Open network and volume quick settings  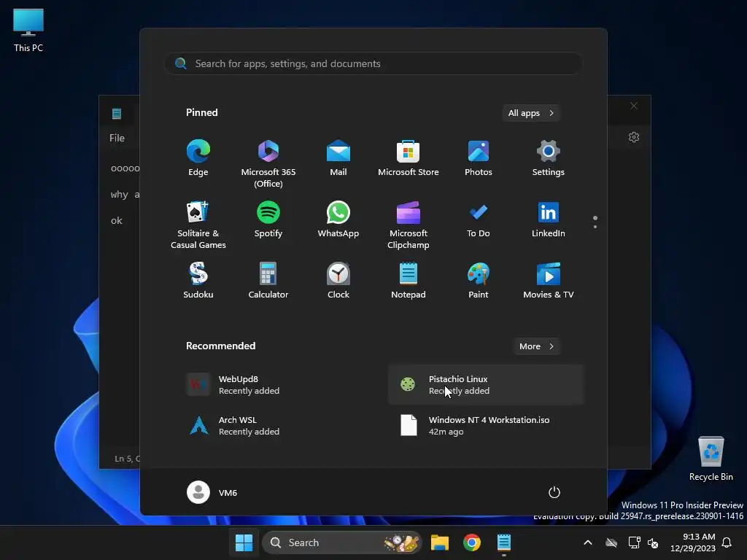point(643,542)
